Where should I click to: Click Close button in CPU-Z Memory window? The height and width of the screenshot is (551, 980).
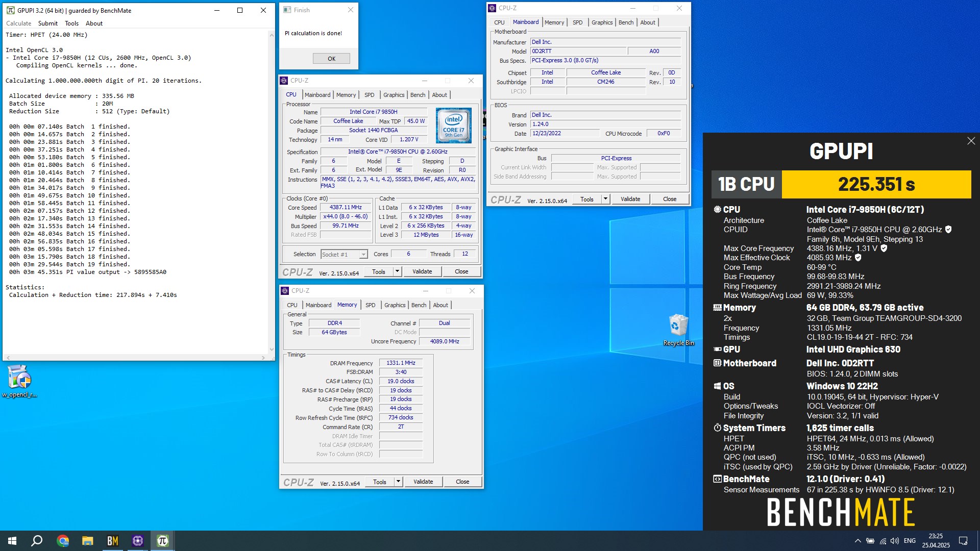[462, 482]
